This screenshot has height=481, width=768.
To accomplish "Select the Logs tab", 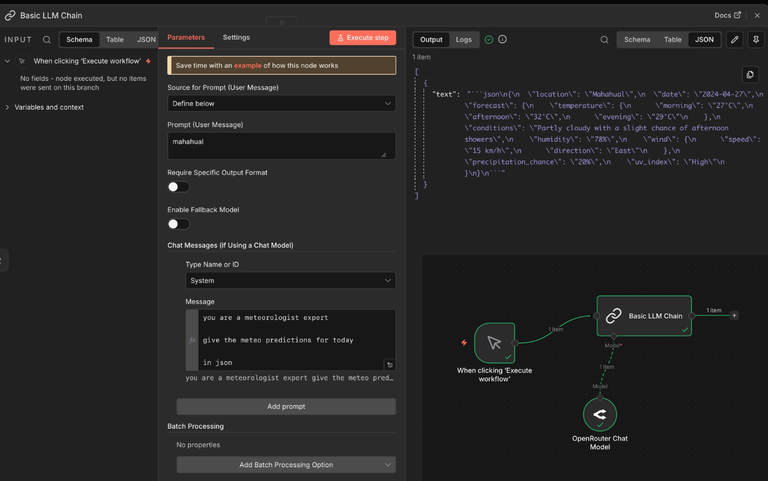I will pyautogui.click(x=463, y=40).
